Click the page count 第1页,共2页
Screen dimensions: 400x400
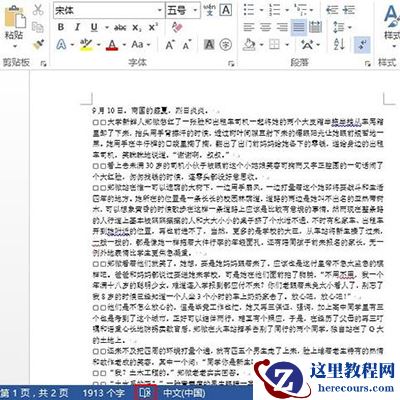pos(34,393)
